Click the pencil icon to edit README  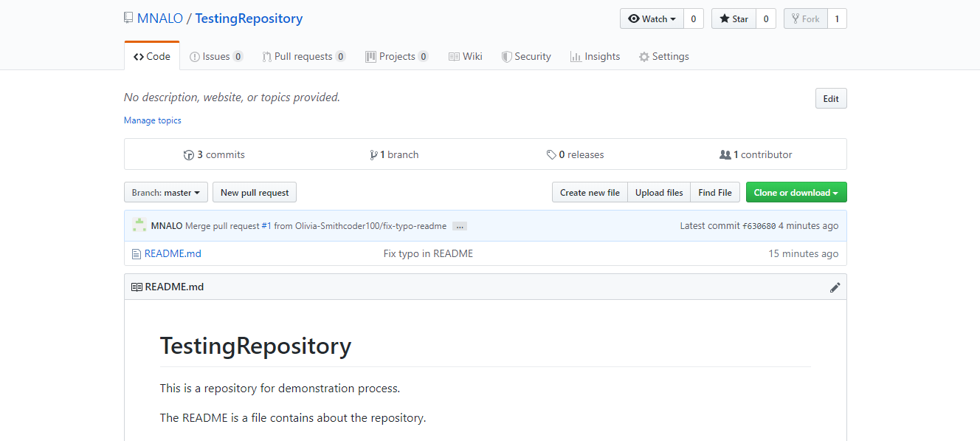click(835, 287)
